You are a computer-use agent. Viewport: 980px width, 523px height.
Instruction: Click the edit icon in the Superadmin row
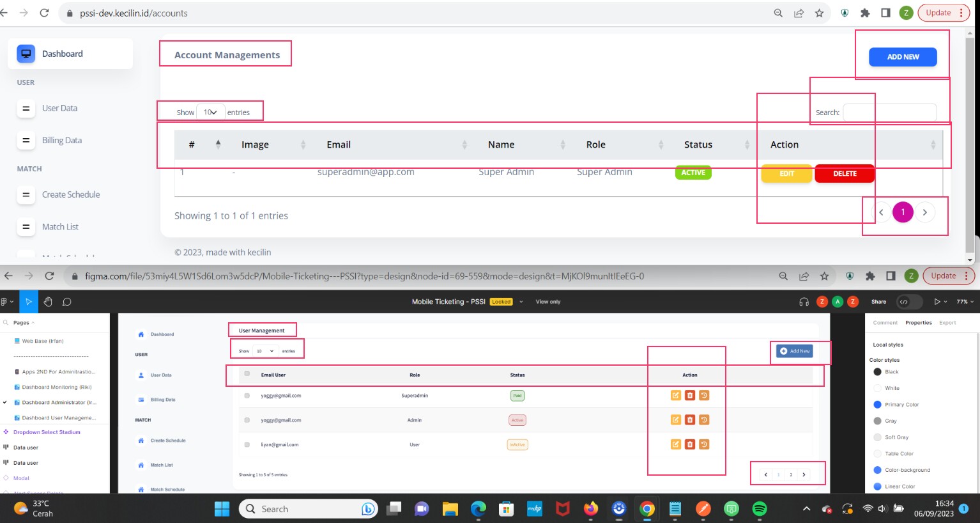point(675,395)
